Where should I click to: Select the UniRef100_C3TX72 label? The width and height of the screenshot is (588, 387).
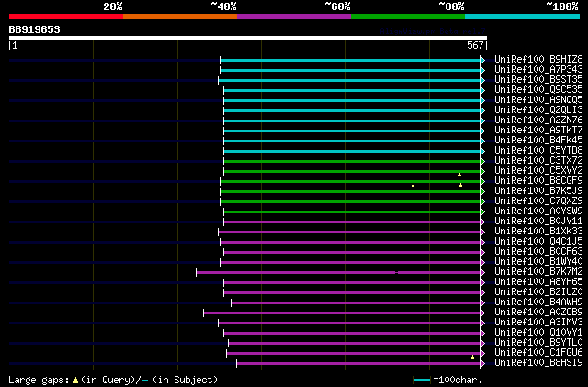click(x=538, y=161)
